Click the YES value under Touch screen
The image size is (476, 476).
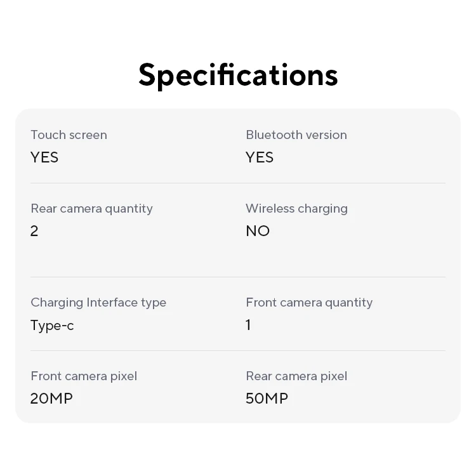pyautogui.click(x=44, y=157)
